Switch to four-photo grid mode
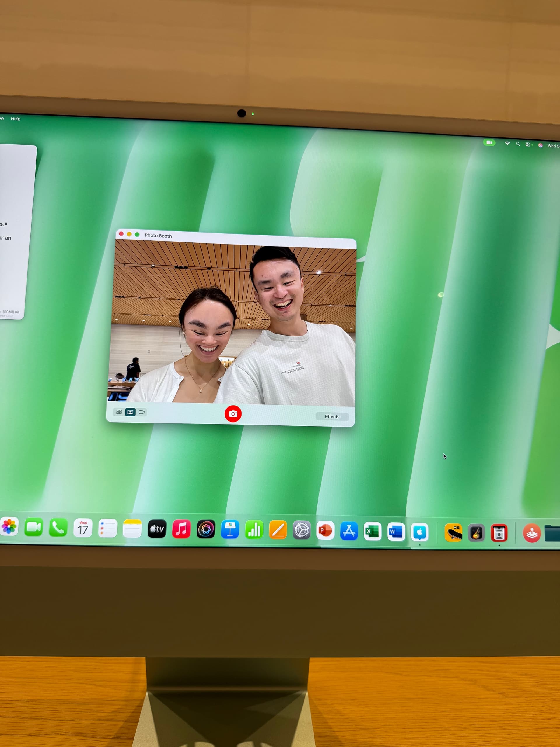This screenshot has width=560, height=747. point(119,412)
